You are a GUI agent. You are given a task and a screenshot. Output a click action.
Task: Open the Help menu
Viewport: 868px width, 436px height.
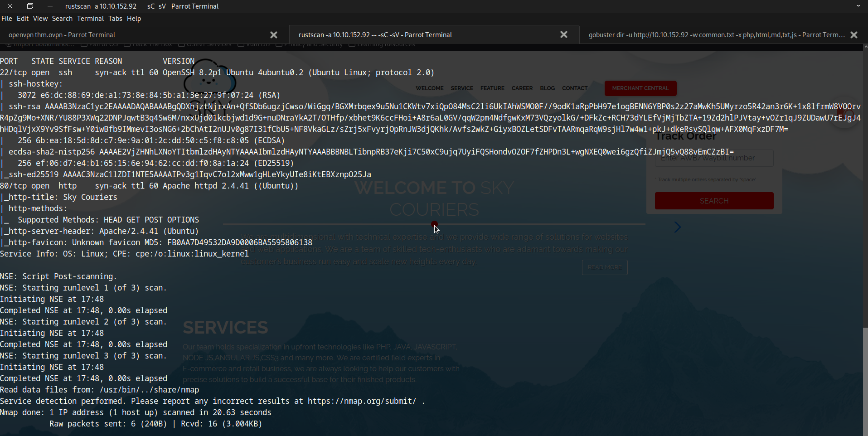click(x=134, y=19)
